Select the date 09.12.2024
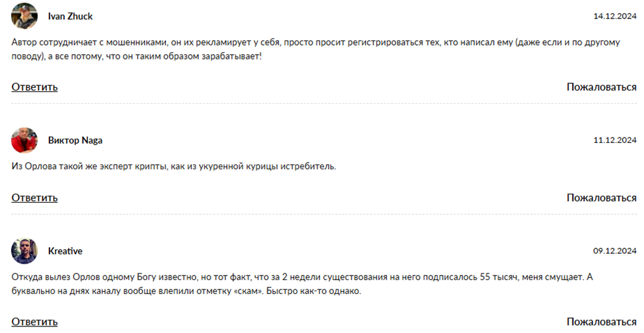The image size is (644, 333). [x=615, y=251]
